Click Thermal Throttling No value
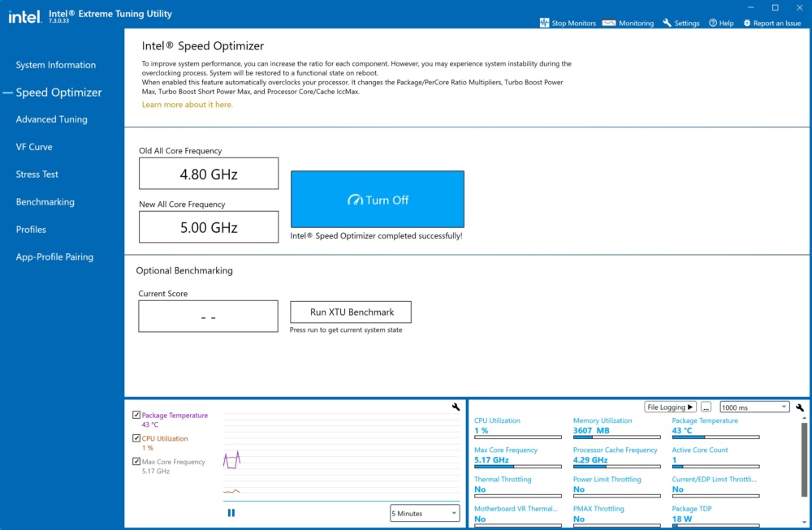This screenshot has width=812, height=530. coord(480,489)
